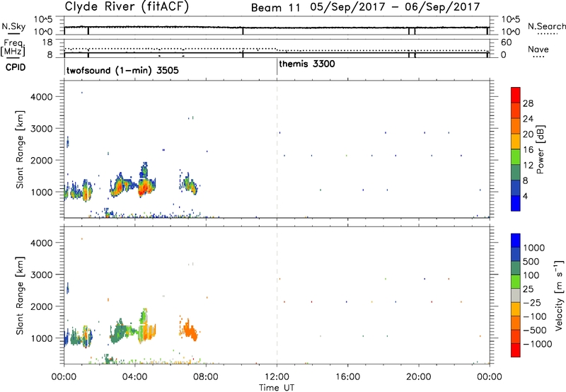Click the 'Velocity [m s-1]' colorbar title
Viewport: 566px width, 392px height.
pos(559,295)
